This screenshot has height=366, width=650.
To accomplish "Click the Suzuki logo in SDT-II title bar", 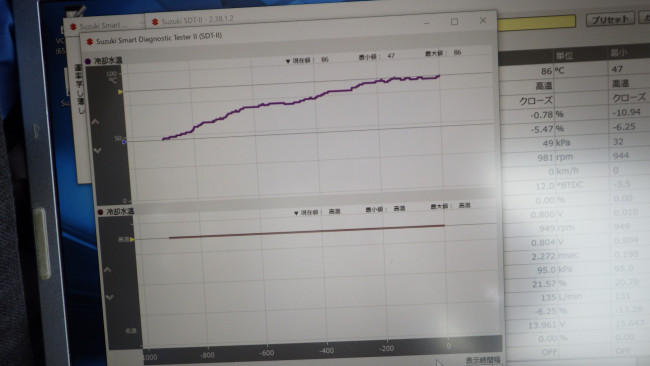I will (155, 22).
